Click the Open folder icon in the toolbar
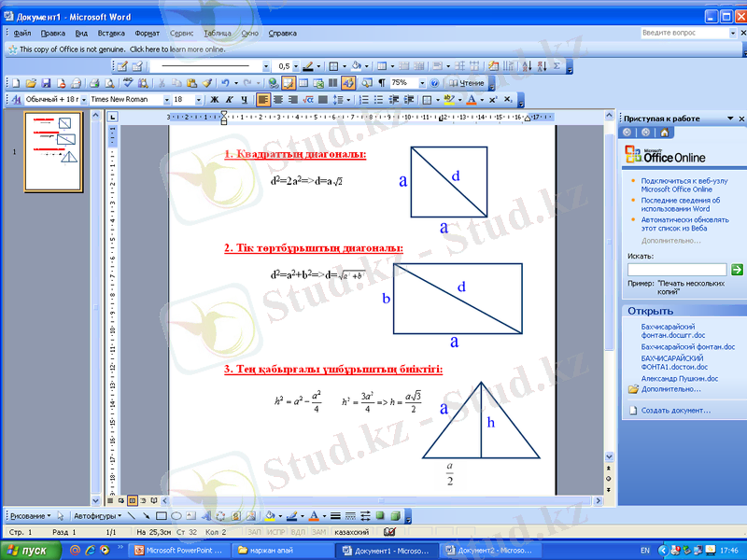 (x=31, y=83)
